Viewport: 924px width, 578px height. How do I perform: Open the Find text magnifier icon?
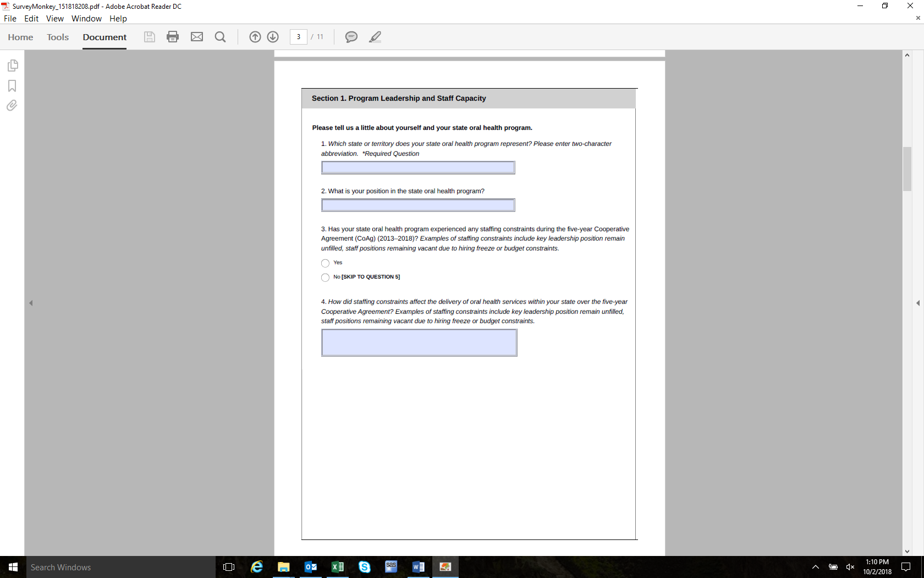point(220,37)
